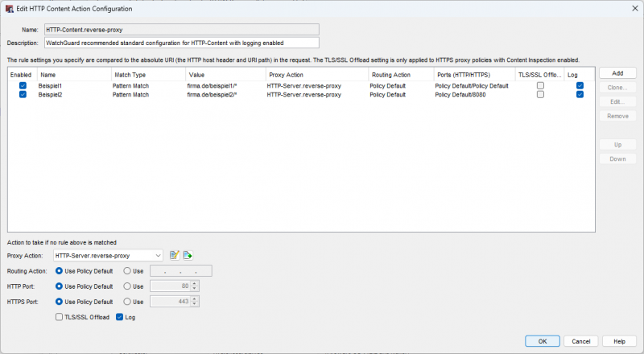
Task: Select the Beispiel2 rule row name
Action: pos(50,94)
